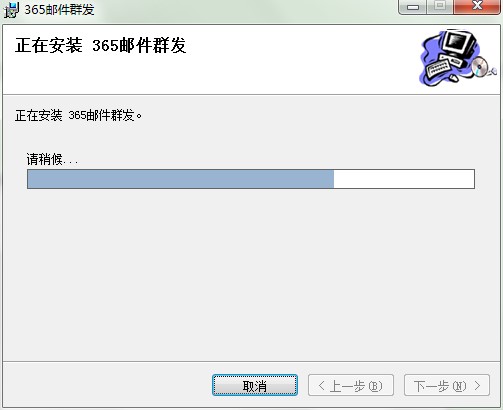Image resolution: width=503 pixels, height=410 pixels.
Task: Click the 365邮件群发 title bar text
Action: tap(59, 10)
